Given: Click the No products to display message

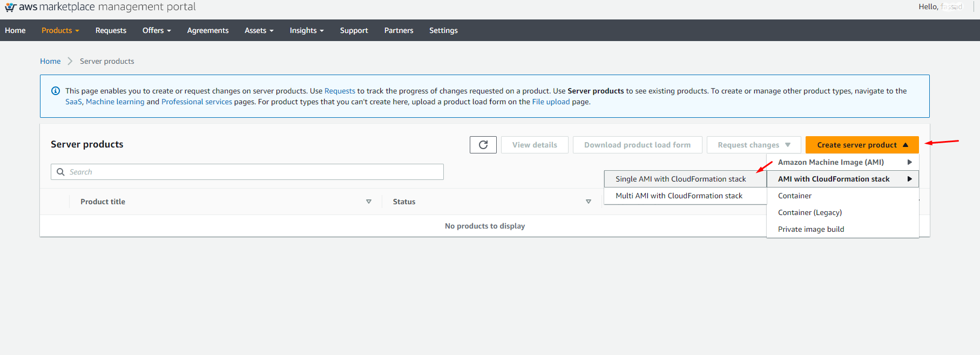Looking at the screenshot, I should click(x=485, y=226).
